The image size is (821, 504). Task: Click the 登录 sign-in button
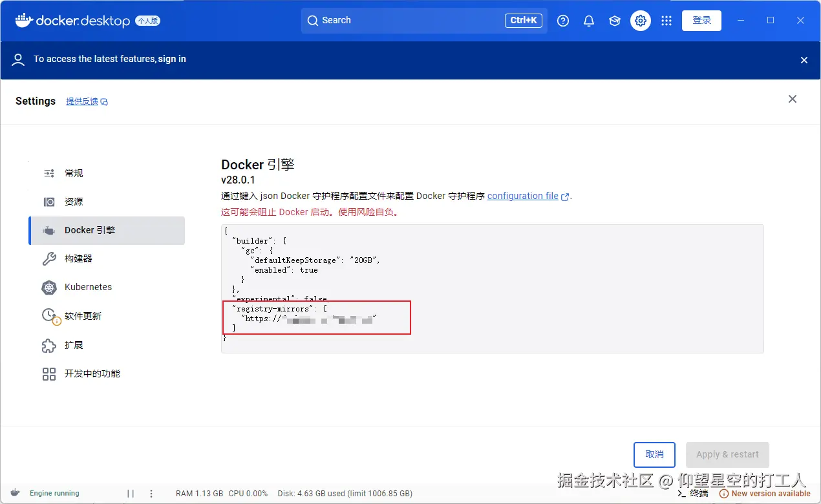pyautogui.click(x=702, y=21)
